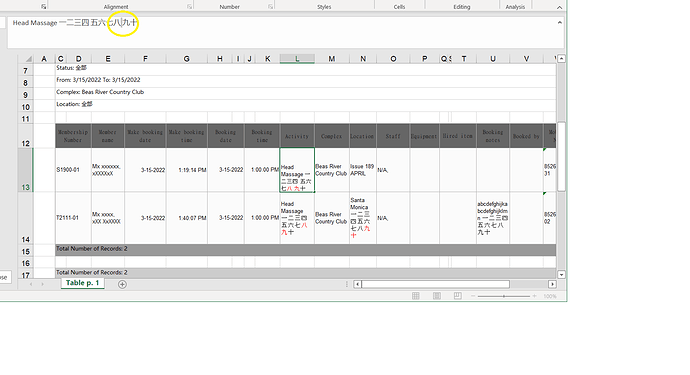Add a new sheet with plus icon

point(122,284)
